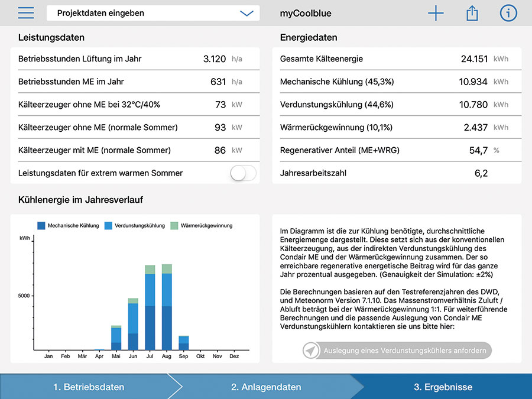Click Mechanische Kühlung legend swatch
532x399 pixels.
click(x=41, y=226)
